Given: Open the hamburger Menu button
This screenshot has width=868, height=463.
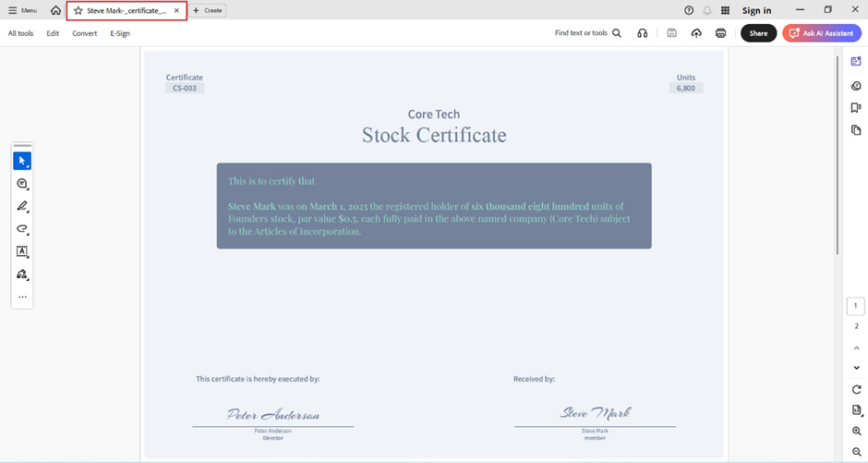Looking at the screenshot, I should pos(22,10).
